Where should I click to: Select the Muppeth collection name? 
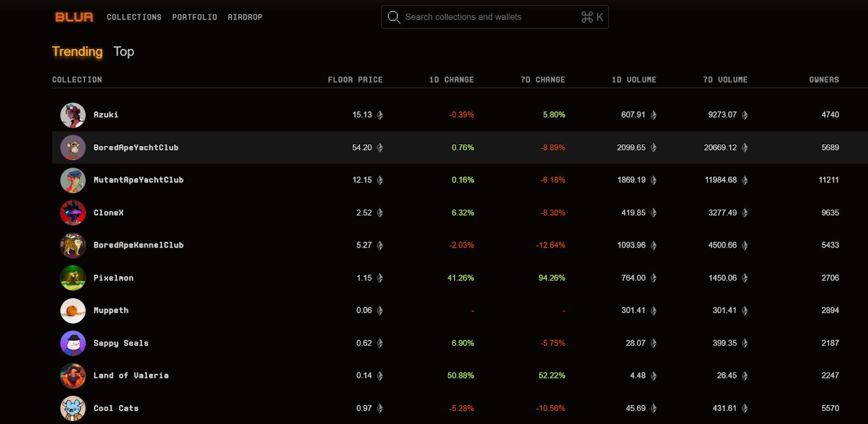(x=111, y=310)
